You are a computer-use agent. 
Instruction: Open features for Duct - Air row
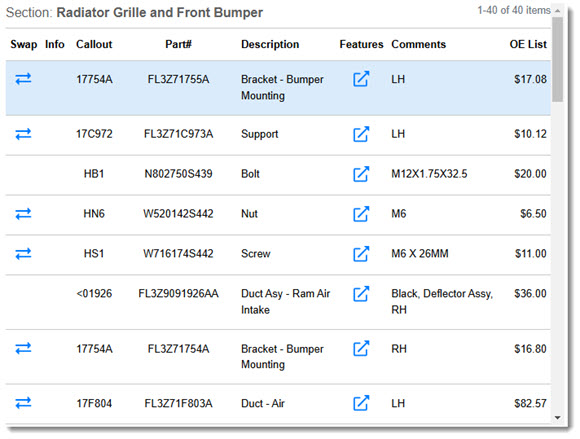click(x=361, y=403)
